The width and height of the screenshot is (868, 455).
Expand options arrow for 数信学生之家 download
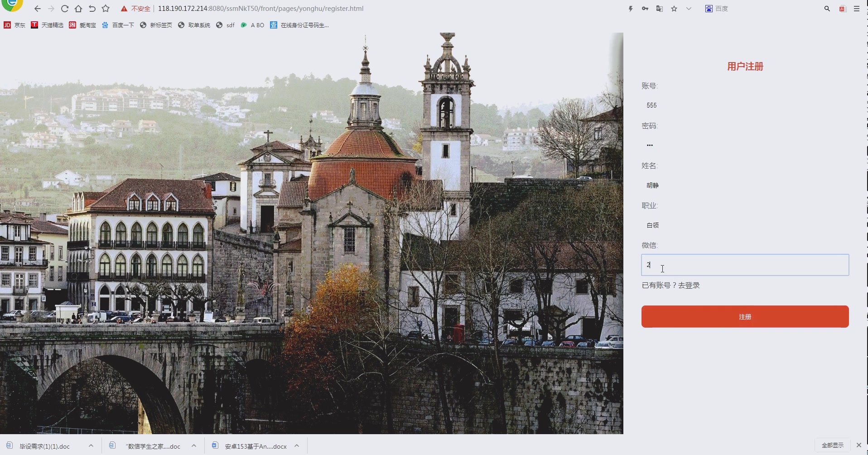pyautogui.click(x=194, y=446)
